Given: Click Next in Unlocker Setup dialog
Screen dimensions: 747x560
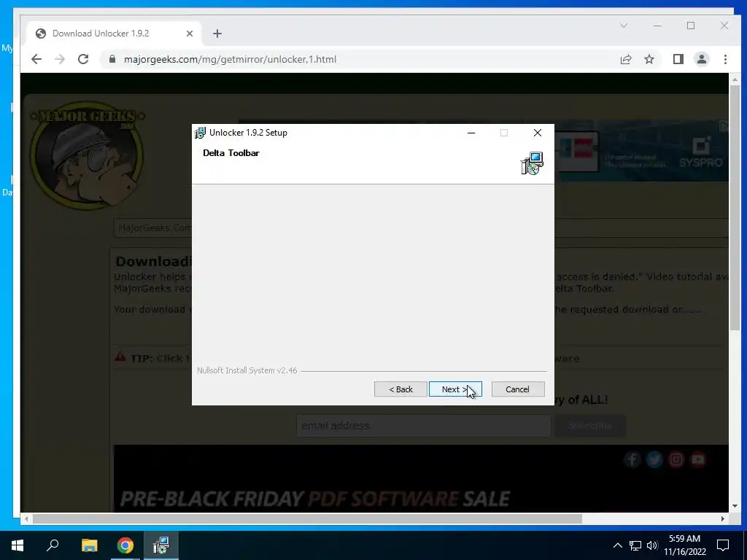Looking at the screenshot, I should tap(455, 389).
